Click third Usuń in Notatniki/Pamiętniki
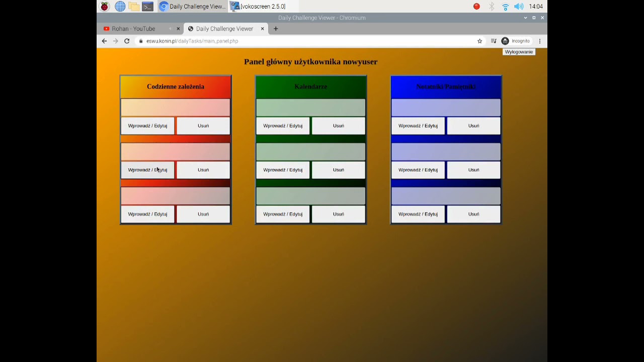The image size is (644, 362). pyautogui.click(x=474, y=214)
